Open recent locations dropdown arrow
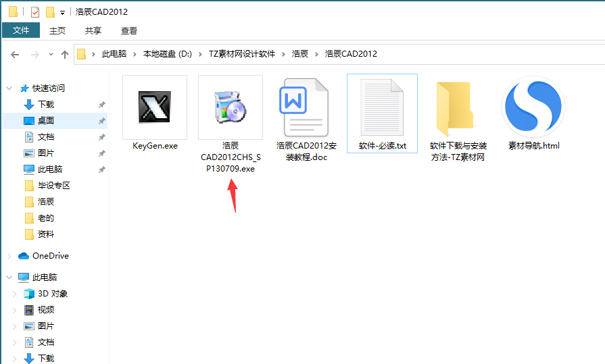 click(51, 55)
